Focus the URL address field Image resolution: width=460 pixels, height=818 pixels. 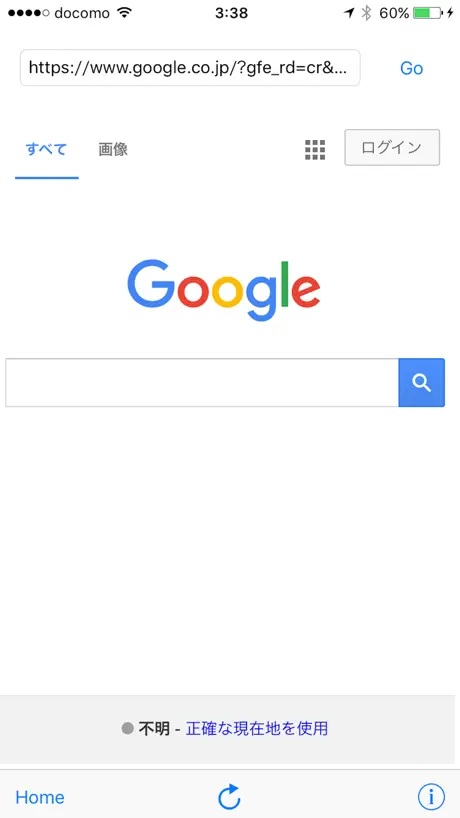coord(190,68)
